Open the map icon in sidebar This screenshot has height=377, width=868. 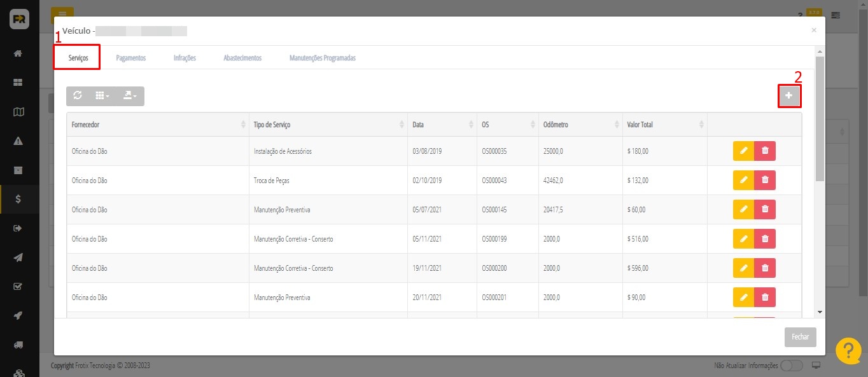(18, 112)
